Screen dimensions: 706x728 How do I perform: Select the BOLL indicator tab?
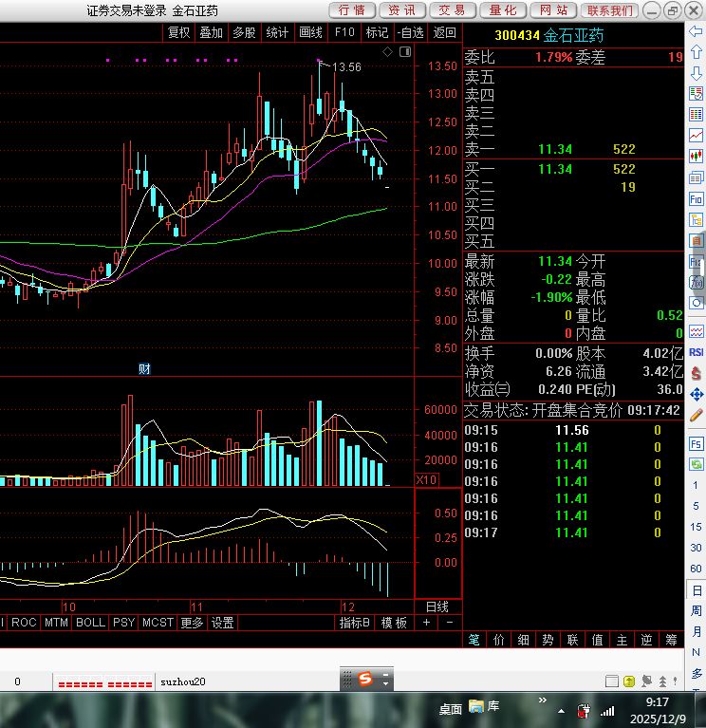pos(90,623)
